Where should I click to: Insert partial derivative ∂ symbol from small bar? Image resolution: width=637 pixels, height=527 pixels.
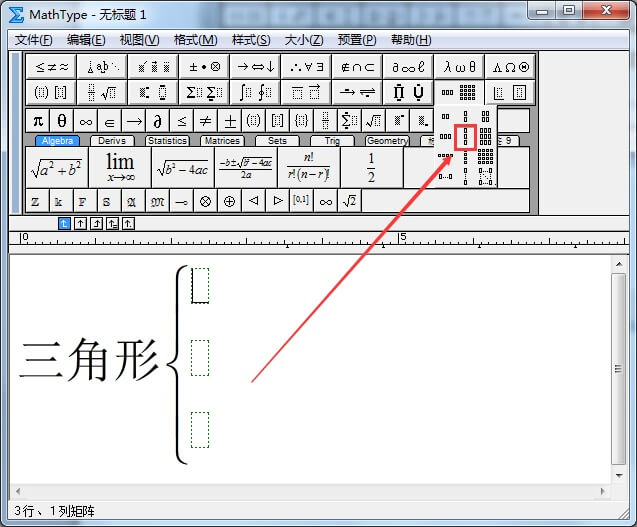[x=158, y=121]
